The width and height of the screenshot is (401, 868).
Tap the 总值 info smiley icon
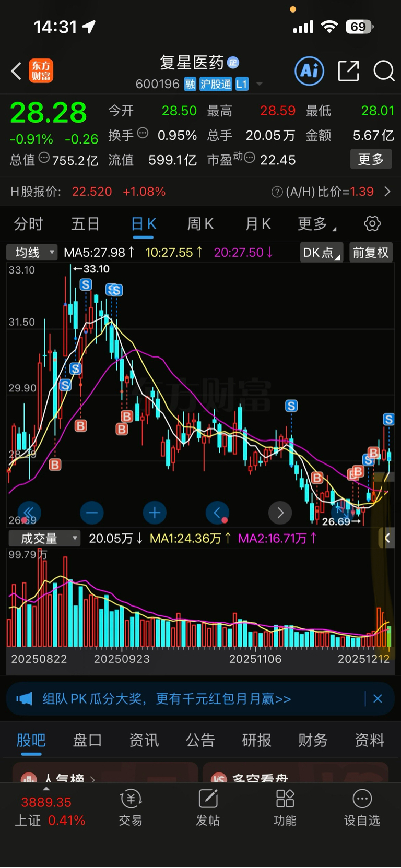coord(44,158)
